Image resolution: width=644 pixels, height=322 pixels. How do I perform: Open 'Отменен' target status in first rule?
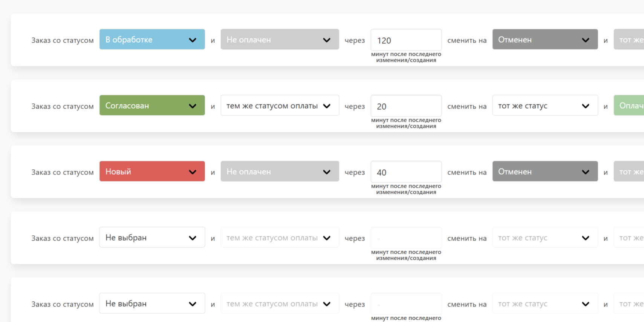545,40
